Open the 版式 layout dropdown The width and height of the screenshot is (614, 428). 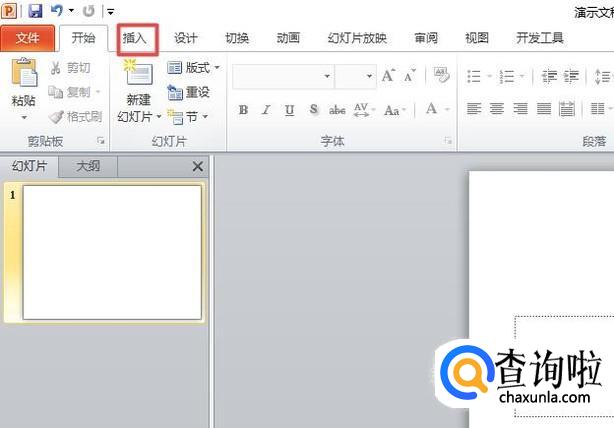pos(193,68)
